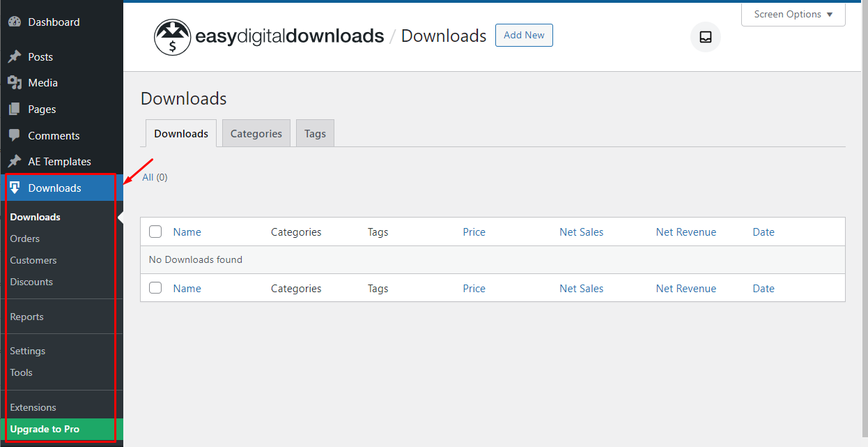Open the notifications inbox icon
The width and height of the screenshot is (868, 447).
click(705, 37)
